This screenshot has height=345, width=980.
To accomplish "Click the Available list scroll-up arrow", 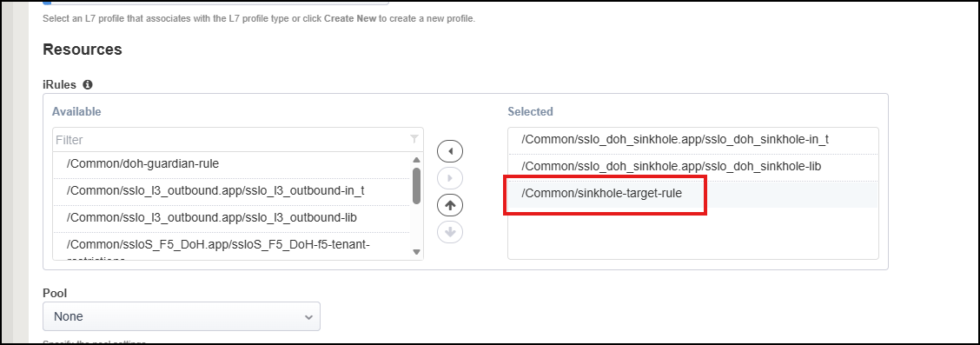I will pos(416,159).
